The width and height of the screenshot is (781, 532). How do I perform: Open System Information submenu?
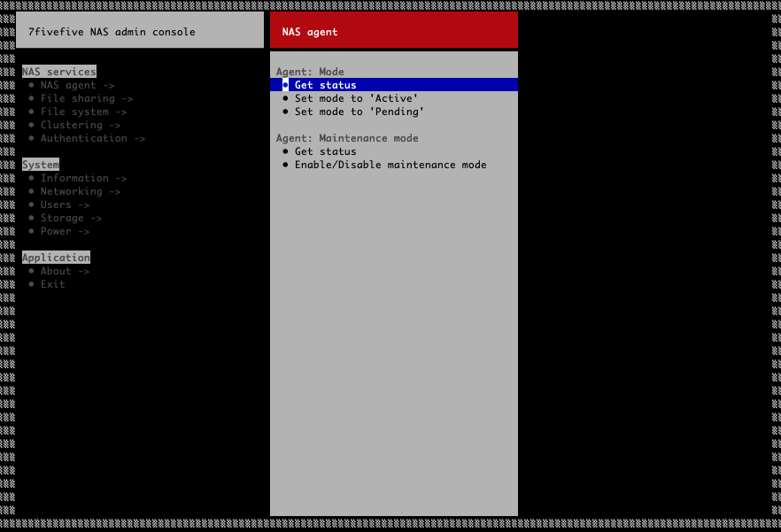click(x=83, y=178)
